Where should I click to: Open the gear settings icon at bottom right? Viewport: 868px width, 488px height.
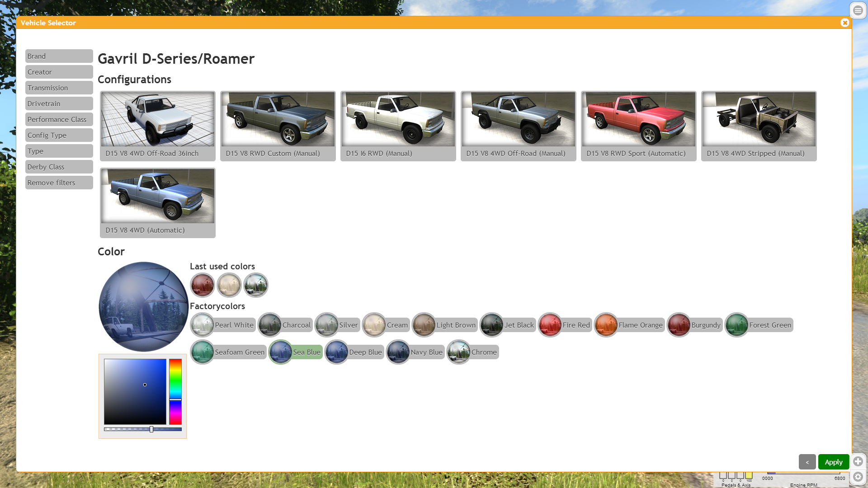pyautogui.click(x=858, y=477)
